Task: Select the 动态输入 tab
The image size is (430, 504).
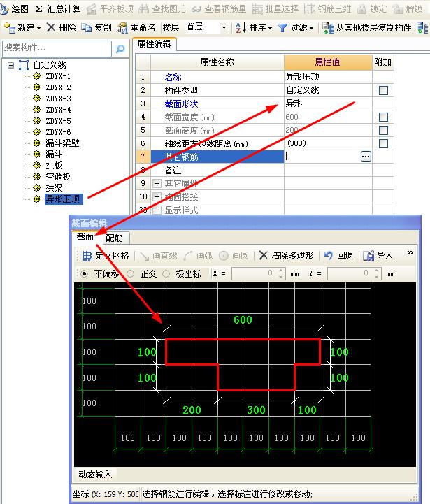Action: [x=95, y=475]
